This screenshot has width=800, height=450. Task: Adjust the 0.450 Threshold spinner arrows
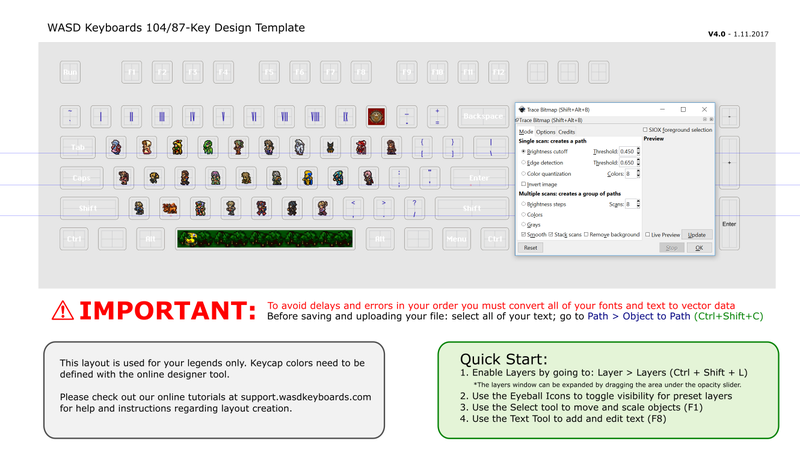[x=638, y=152]
